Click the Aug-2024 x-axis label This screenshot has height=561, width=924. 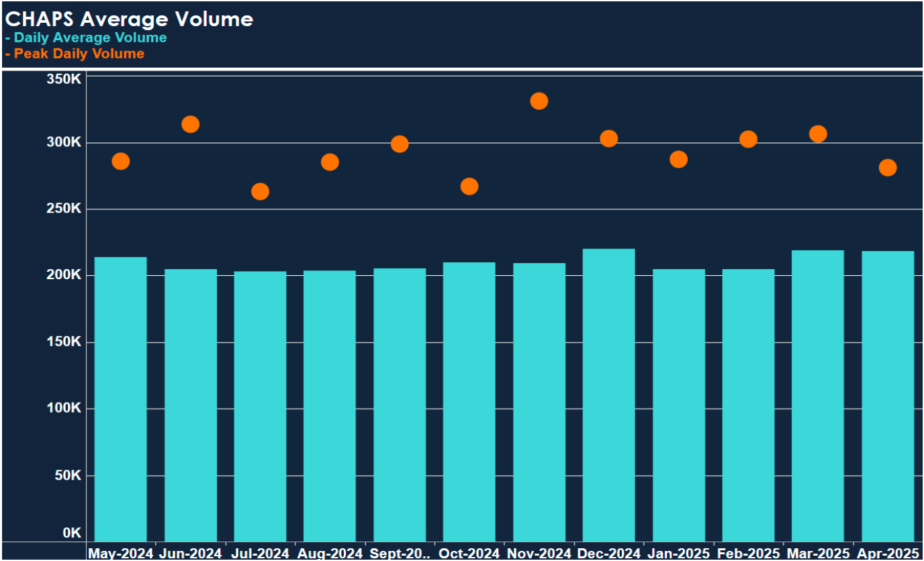[330, 553]
